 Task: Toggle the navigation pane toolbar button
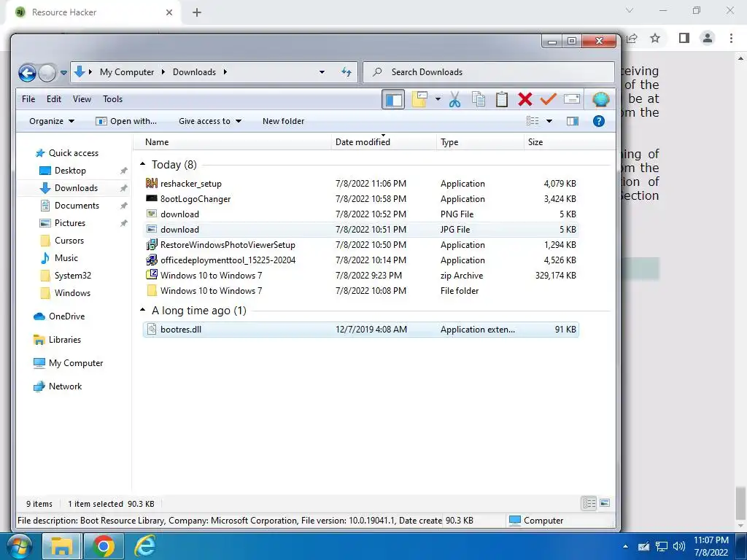click(393, 99)
